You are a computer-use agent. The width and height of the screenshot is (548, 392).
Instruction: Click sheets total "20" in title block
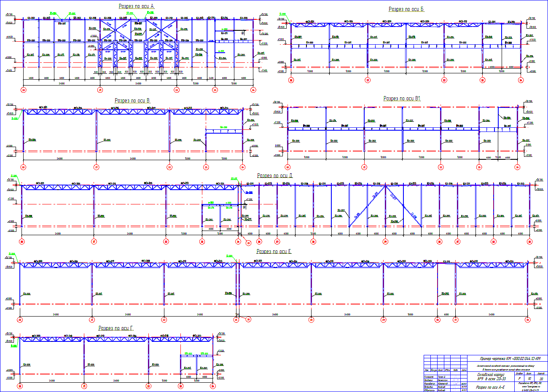pos(541,379)
